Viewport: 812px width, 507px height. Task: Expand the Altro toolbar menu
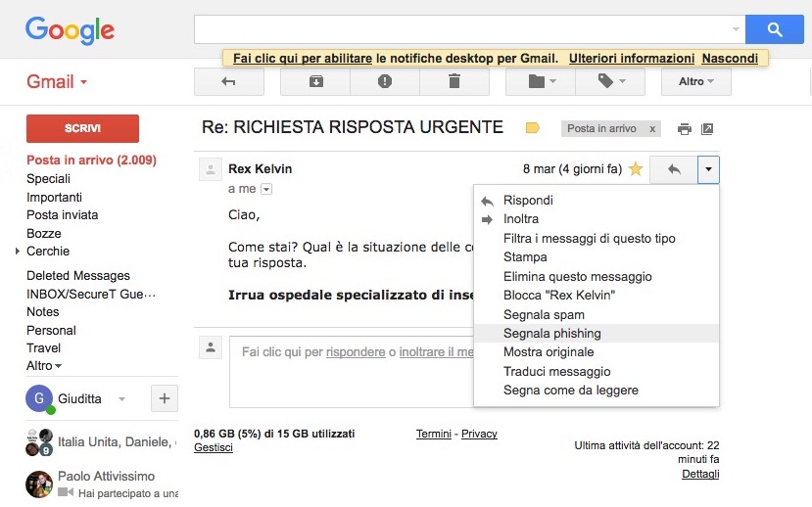[695, 82]
